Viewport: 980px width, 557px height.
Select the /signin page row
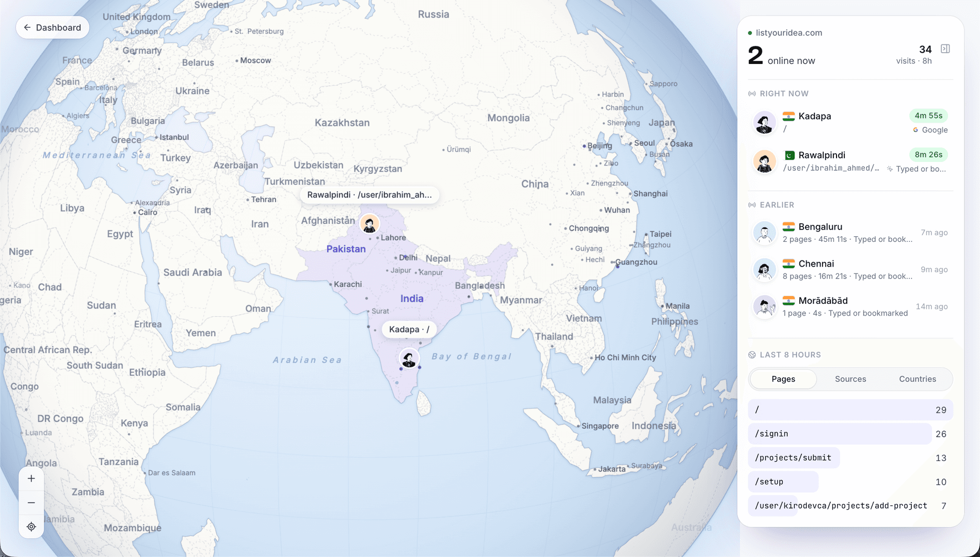click(x=850, y=434)
